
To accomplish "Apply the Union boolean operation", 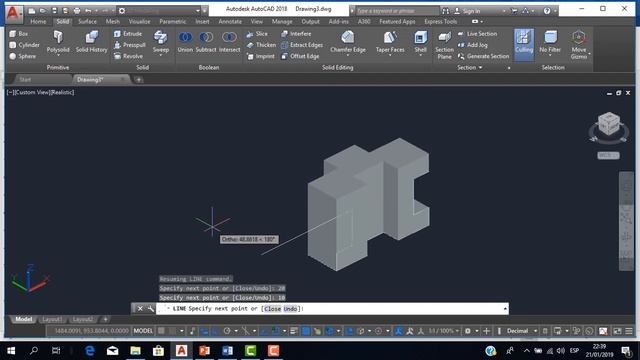I will coord(185,42).
